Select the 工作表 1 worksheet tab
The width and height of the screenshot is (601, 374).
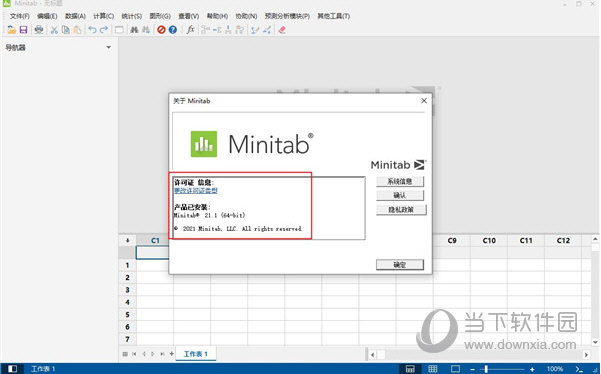point(196,354)
